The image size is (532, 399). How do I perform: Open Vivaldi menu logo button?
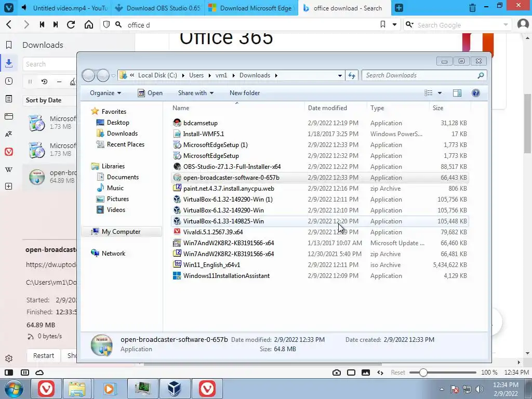pyautogui.click(x=9, y=7)
